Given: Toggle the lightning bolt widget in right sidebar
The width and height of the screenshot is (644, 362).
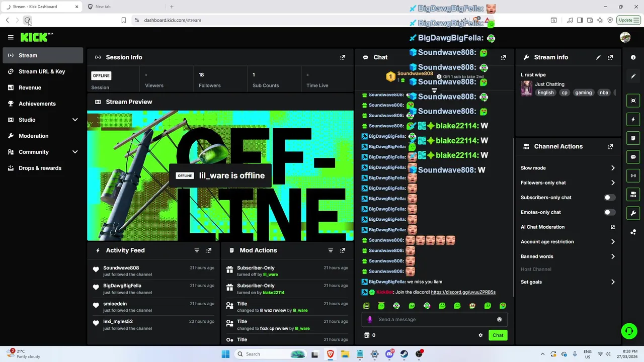Looking at the screenshot, I should 633,120.
